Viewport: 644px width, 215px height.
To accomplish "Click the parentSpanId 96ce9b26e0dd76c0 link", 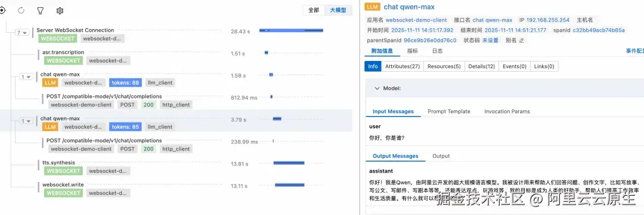I will pyautogui.click(x=430, y=40).
